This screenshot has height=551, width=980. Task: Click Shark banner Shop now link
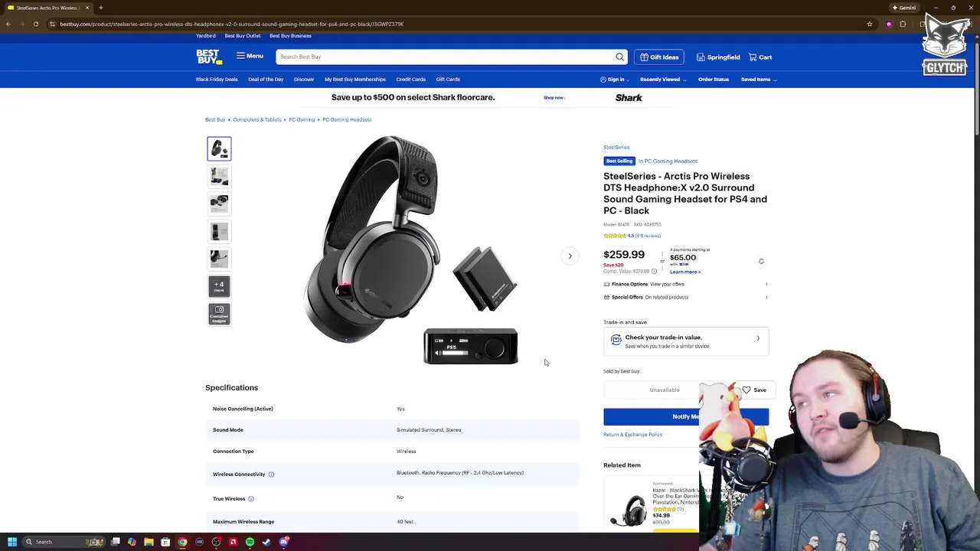554,98
